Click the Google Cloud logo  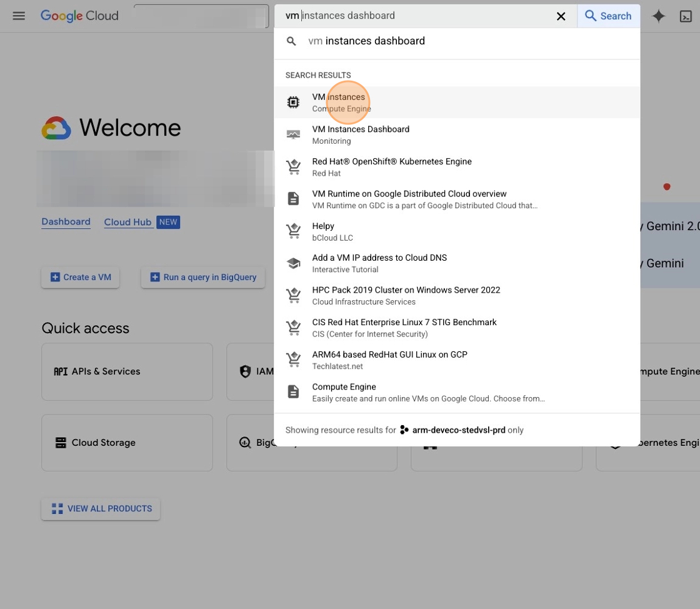click(x=79, y=16)
